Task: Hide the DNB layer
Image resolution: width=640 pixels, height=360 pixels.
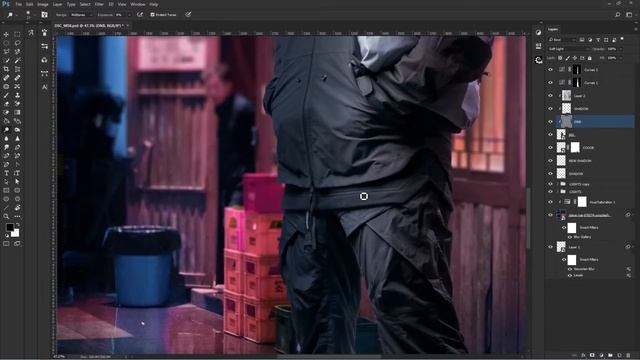Action: point(550,122)
